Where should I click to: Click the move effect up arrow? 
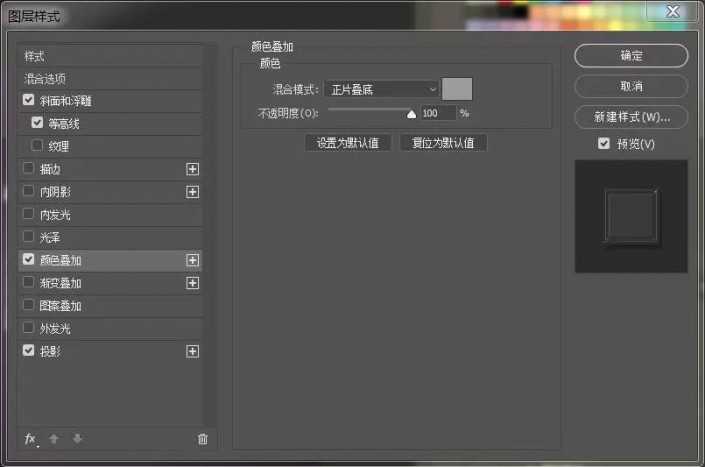pyautogui.click(x=55, y=439)
